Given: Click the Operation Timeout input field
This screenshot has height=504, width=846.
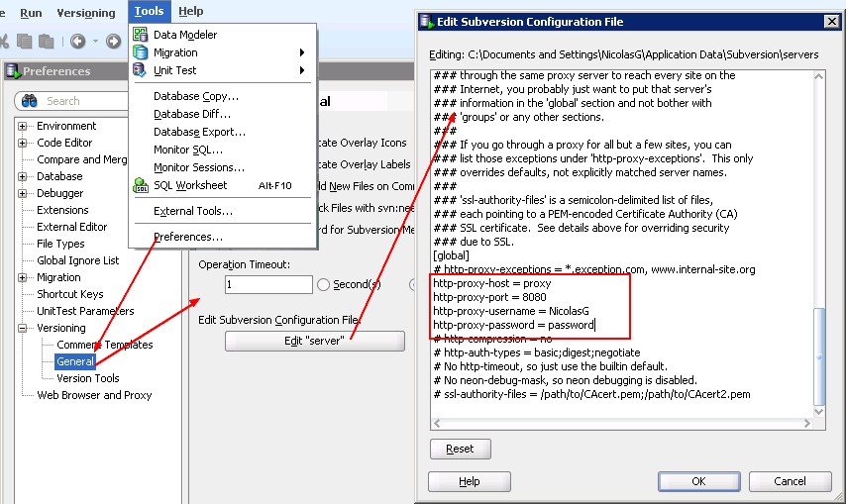Looking at the screenshot, I should tap(267, 284).
